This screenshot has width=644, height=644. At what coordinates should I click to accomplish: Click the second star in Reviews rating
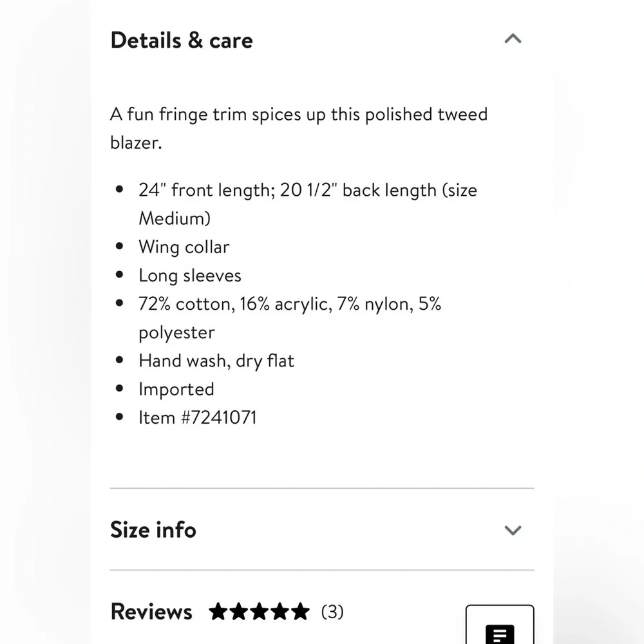pyautogui.click(x=239, y=612)
